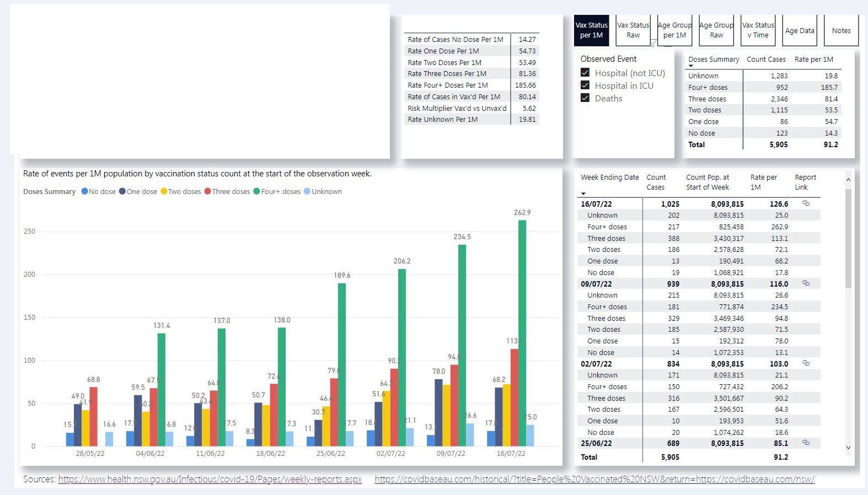The height and width of the screenshot is (495, 868).
Task: Click the 28/05/22 x-axis date label
Action: pyautogui.click(x=90, y=453)
